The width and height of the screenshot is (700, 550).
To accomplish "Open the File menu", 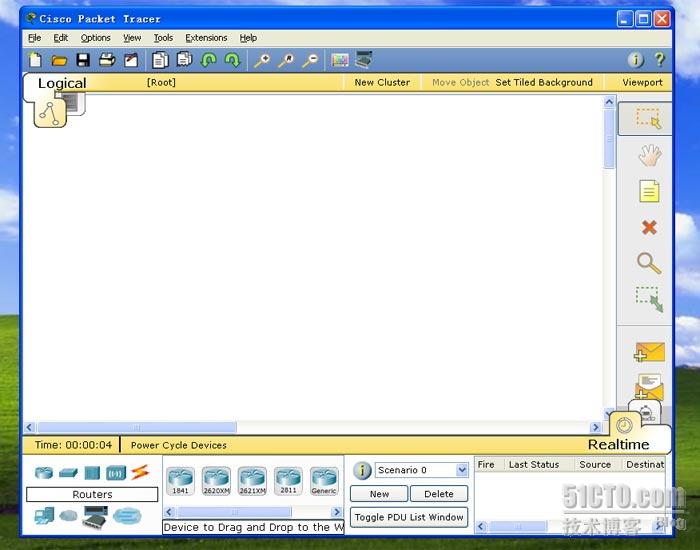I will click(34, 38).
